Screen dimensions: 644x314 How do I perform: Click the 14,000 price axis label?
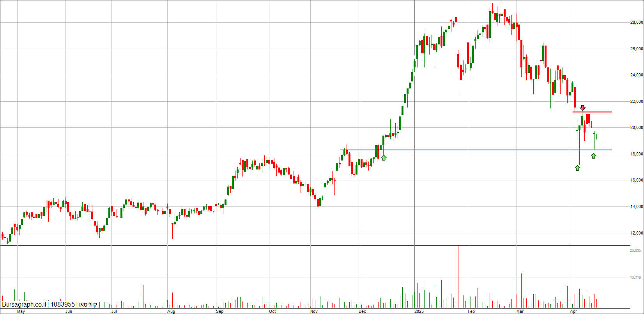[636, 207]
